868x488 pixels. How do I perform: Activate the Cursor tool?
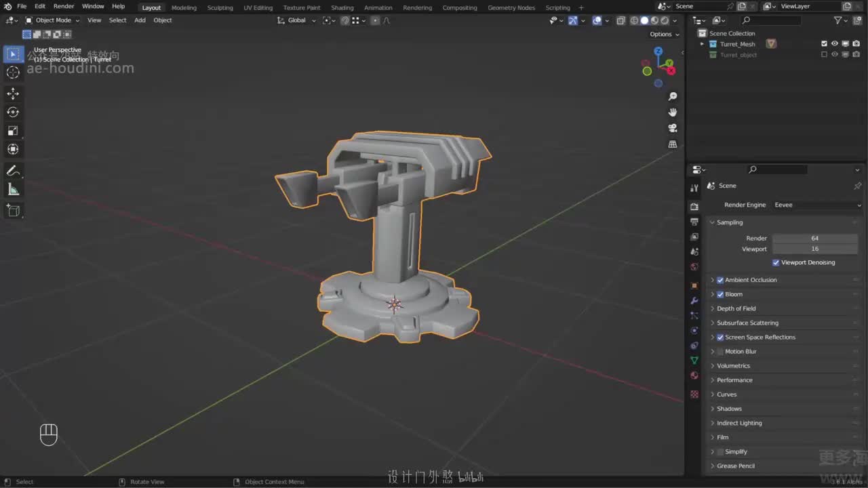(13, 73)
